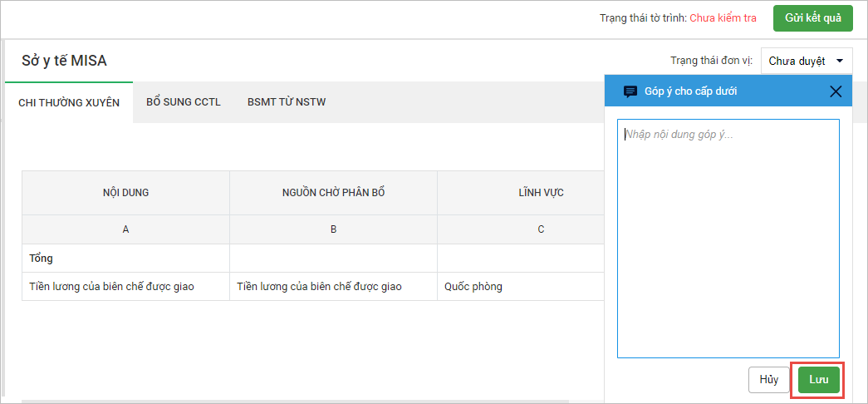Cancel the comment with the Hủy button
Screen dimensions: 868x404
point(768,379)
